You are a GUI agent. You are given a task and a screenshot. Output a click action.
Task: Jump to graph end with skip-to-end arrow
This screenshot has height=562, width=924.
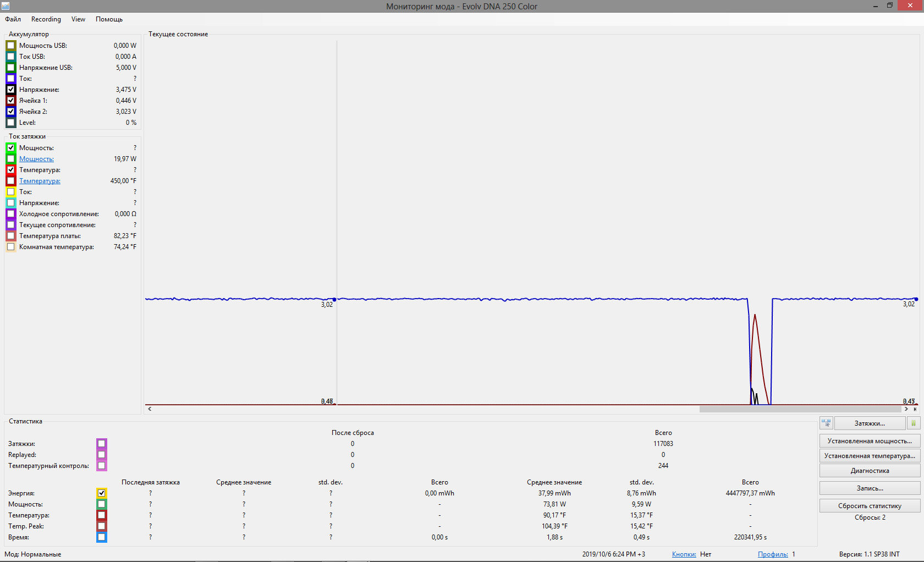click(915, 409)
